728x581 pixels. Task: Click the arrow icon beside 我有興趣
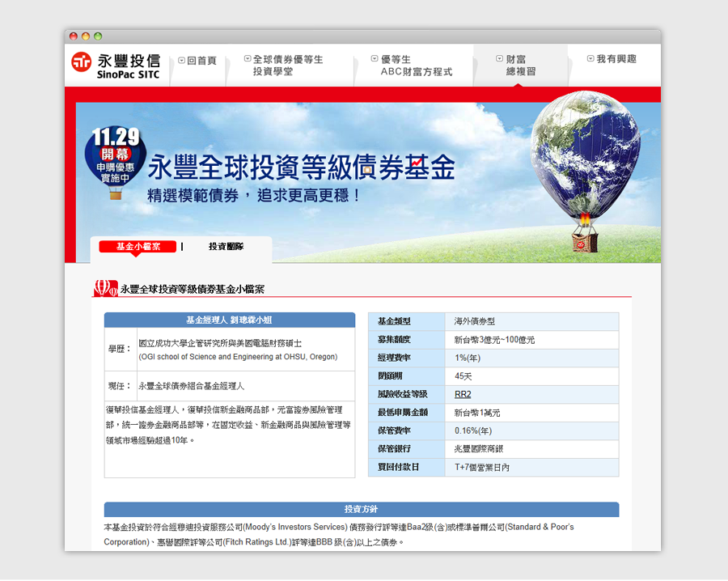click(x=590, y=58)
